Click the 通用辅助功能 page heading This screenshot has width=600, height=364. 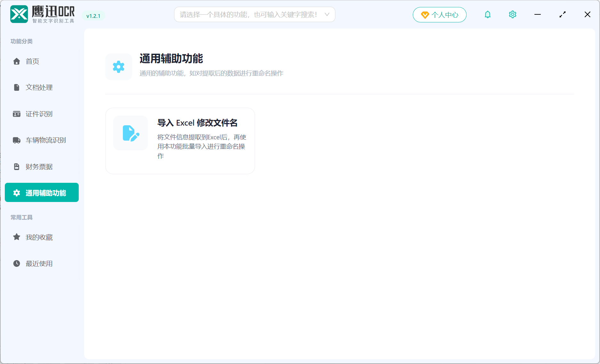pyautogui.click(x=171, y=59)
